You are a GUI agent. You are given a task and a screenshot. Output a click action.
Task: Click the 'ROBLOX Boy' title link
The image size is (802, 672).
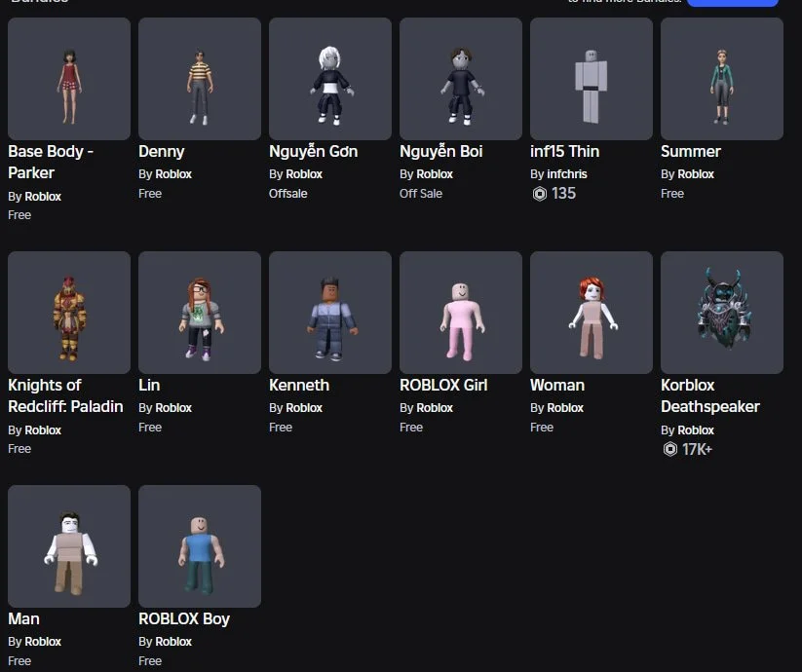(184, 618)
